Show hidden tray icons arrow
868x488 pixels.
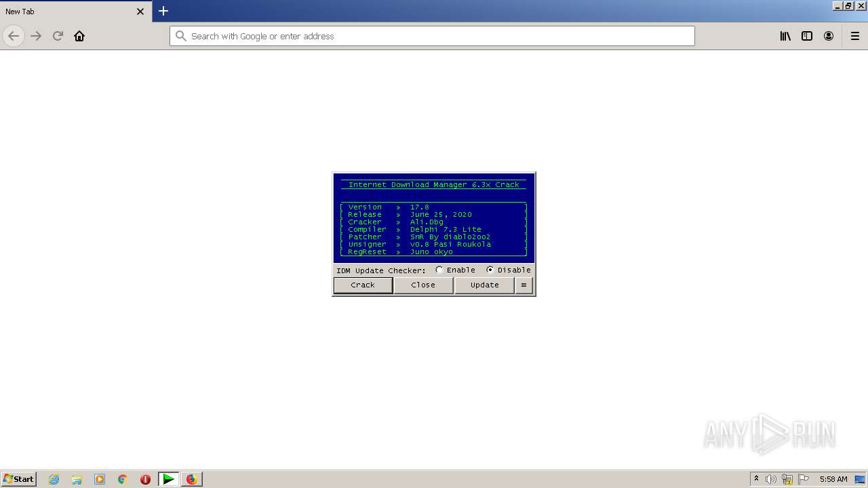tap(756, 479)
